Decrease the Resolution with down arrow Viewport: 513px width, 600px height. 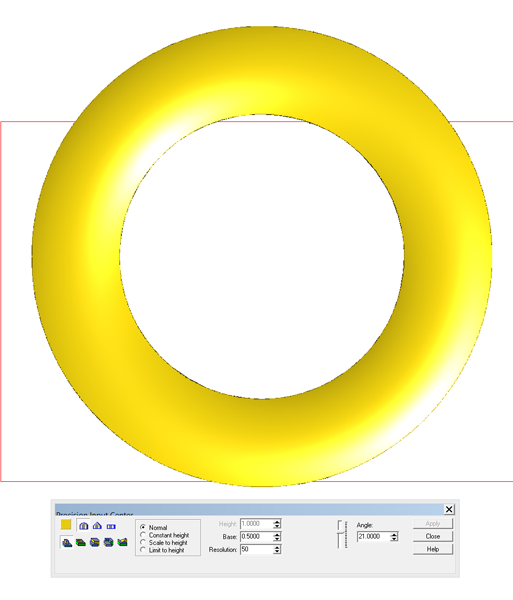tap(277, 552)
